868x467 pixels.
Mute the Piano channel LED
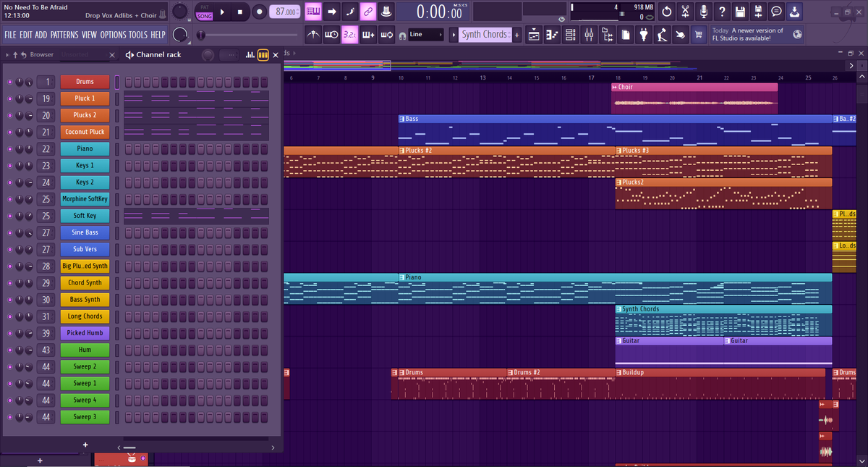coord(9,149)
